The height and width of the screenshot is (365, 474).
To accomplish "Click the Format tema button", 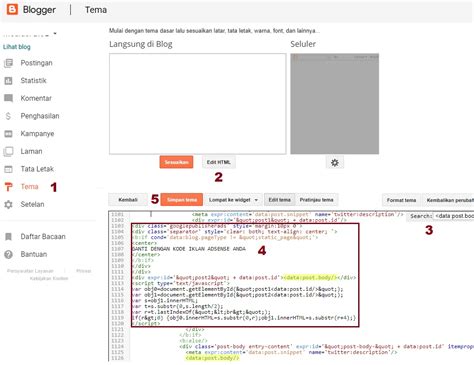I will [x=401, y=200].
